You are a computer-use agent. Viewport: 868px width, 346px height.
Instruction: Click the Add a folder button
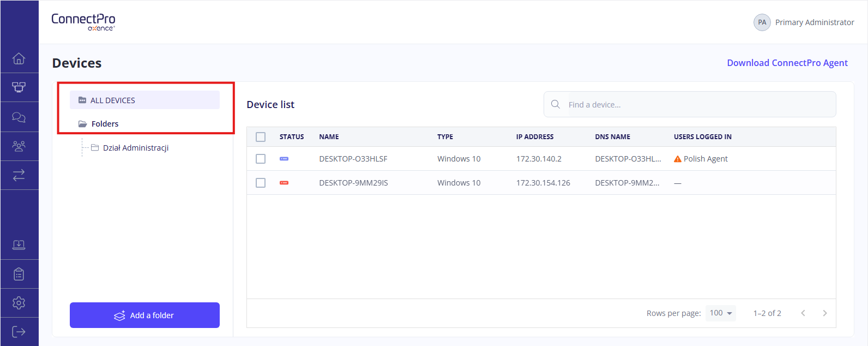[144, 315]
